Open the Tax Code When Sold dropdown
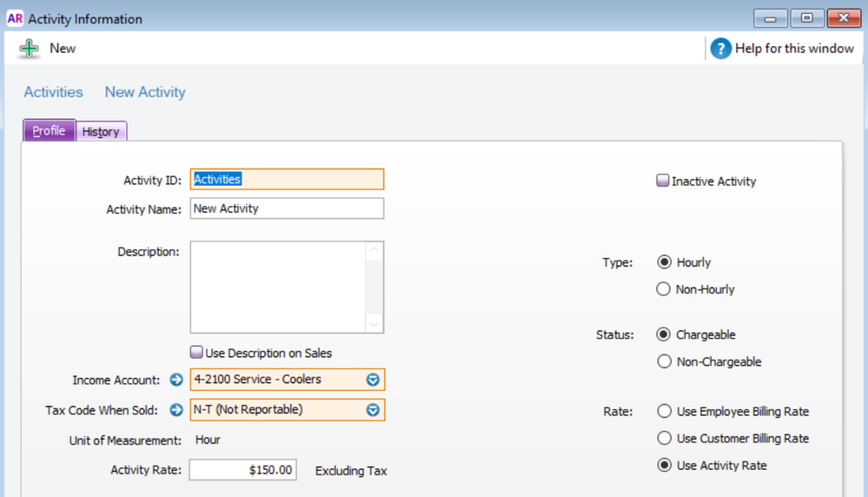The height and width of the screenshot is (497, 868). click(373, 410)
